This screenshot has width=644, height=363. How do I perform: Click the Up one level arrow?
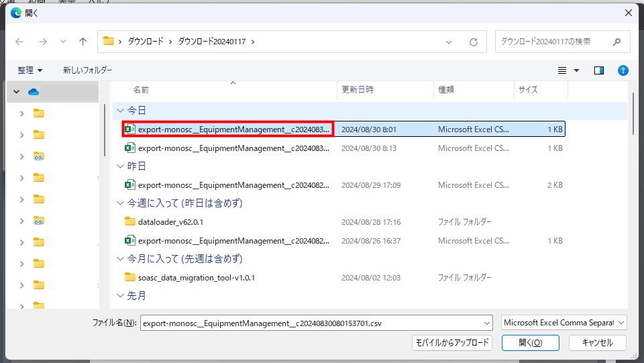click(83, 42)
